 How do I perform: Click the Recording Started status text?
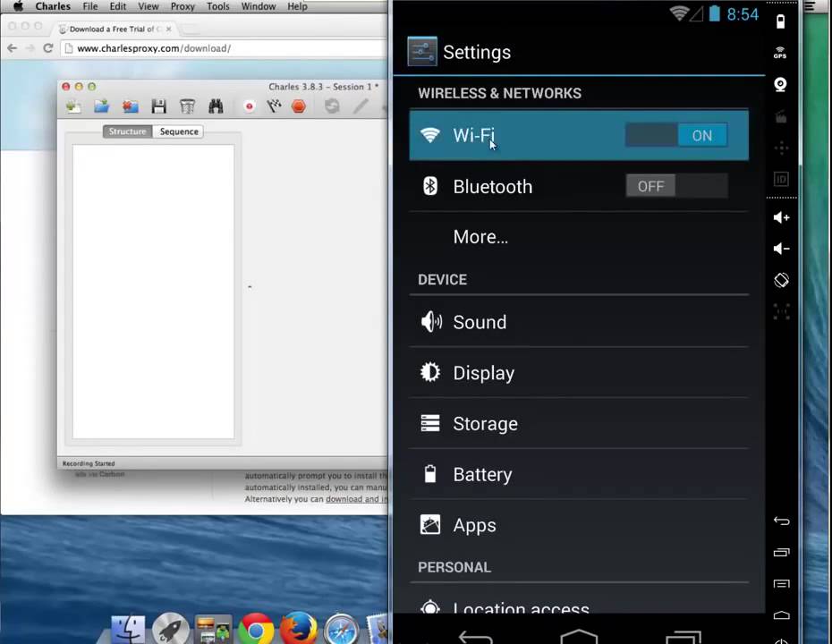(x=89, y=463)
